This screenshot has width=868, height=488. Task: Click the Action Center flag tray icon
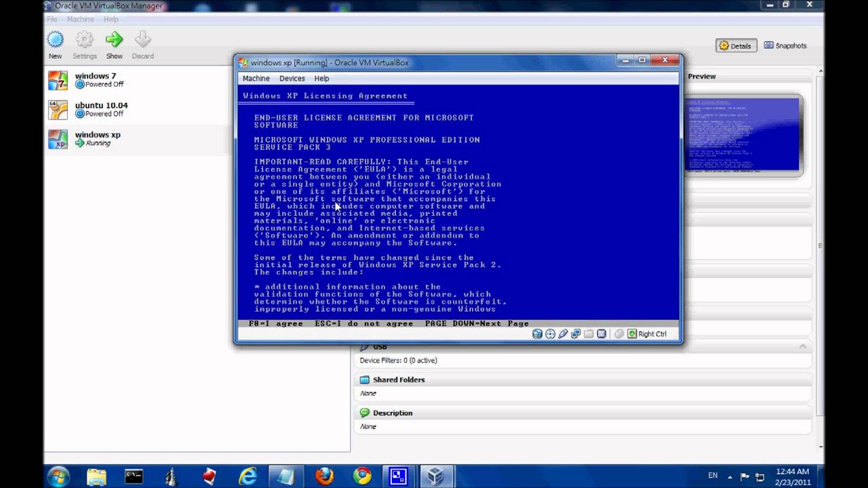pyautogui.click(x=745, y=476)
